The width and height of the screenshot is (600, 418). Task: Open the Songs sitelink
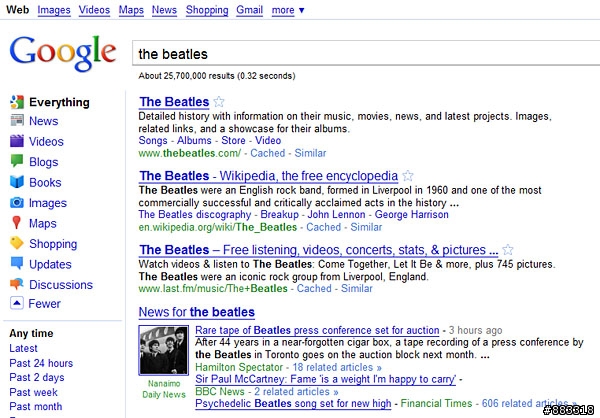[153, 140]
